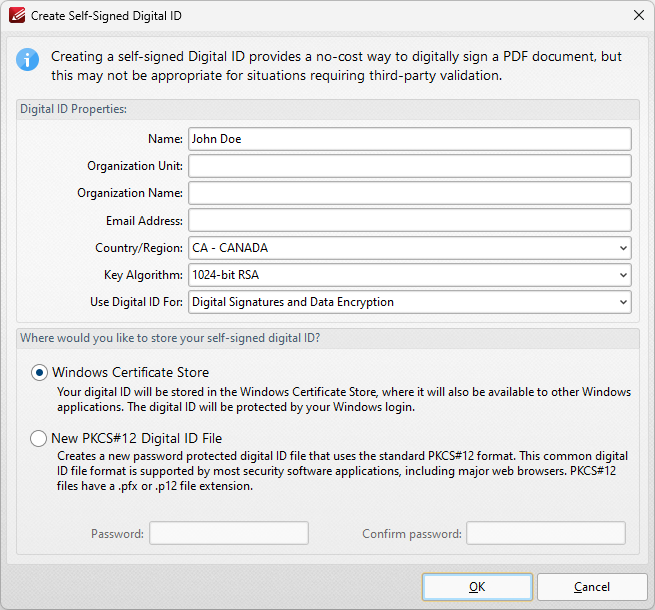Click the 'Windows Certificate Store' label text
Viewport: 655px width, 610px height.
pyautogui.click(x=130, y=372)
